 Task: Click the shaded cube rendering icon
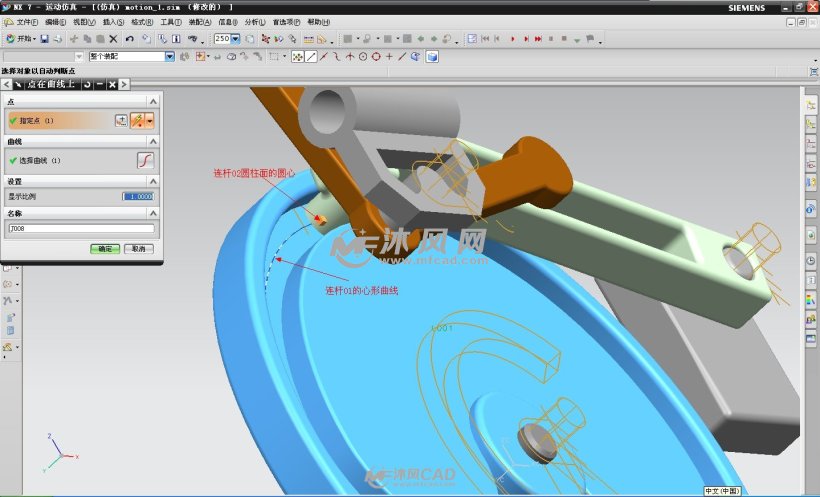(432, 57)
